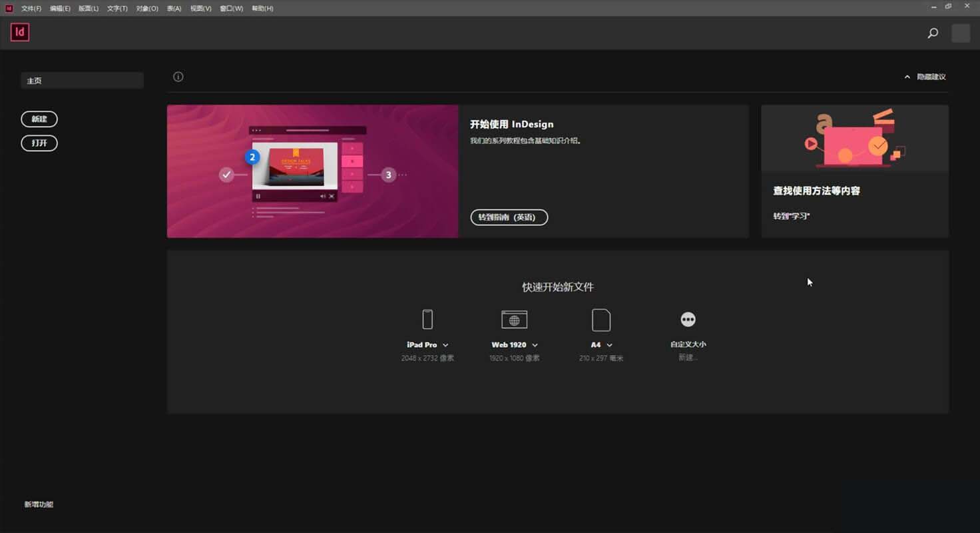Click the 新建 button

pyautogui.click(x=39, y=119)
